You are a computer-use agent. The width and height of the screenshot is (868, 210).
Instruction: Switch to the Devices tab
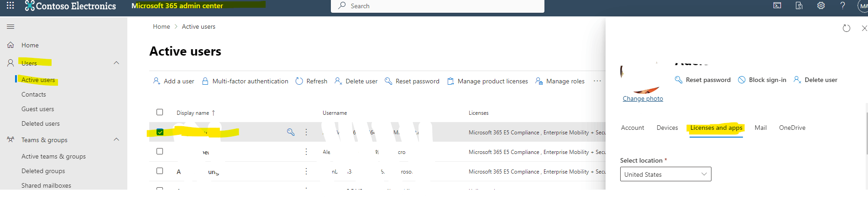click(x=667, y=128)
